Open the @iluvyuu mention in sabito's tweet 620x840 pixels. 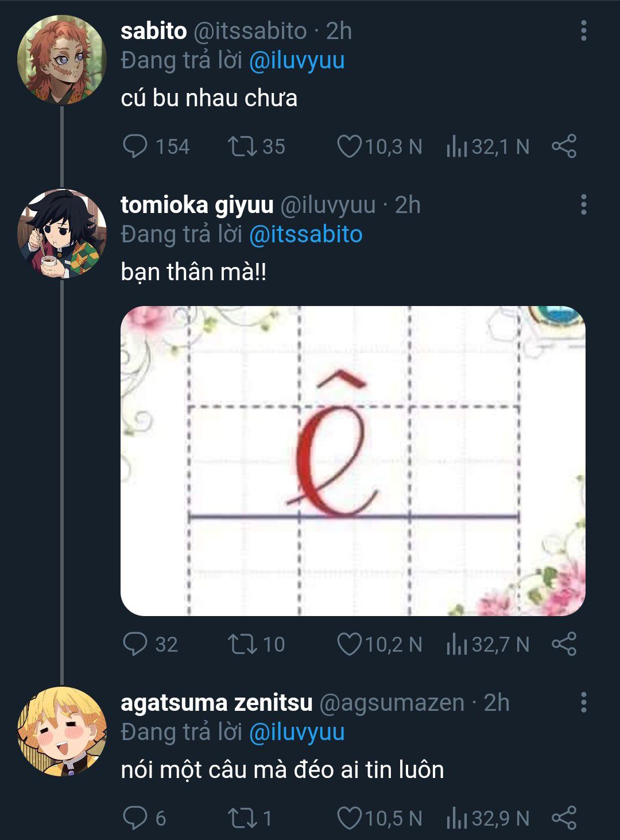(x=297, y=61)
